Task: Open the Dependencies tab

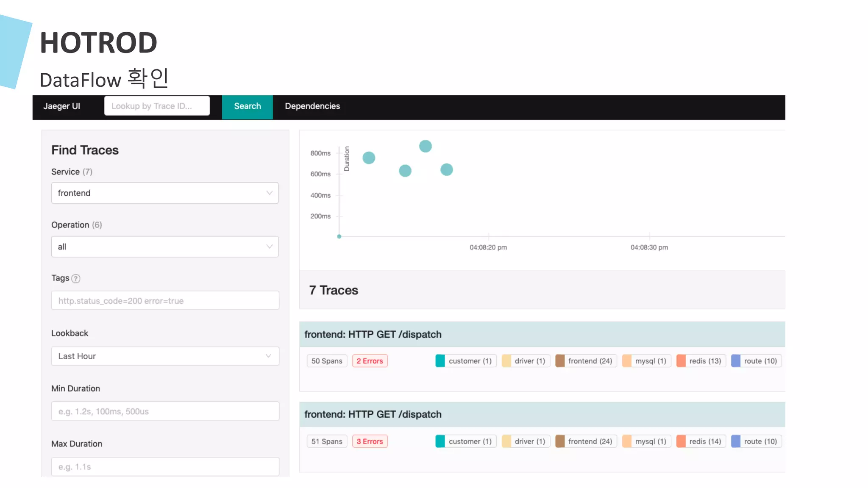Action: (x=312, y=106)
